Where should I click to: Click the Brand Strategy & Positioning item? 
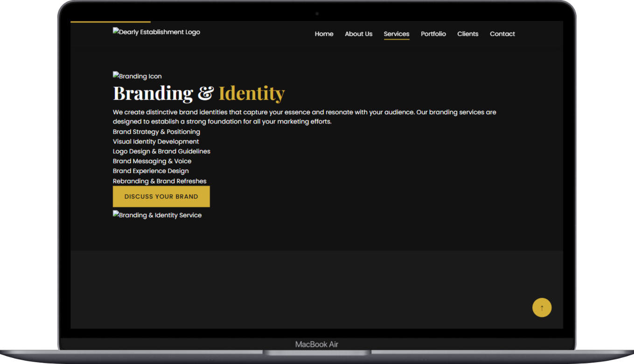coord(156,132)
